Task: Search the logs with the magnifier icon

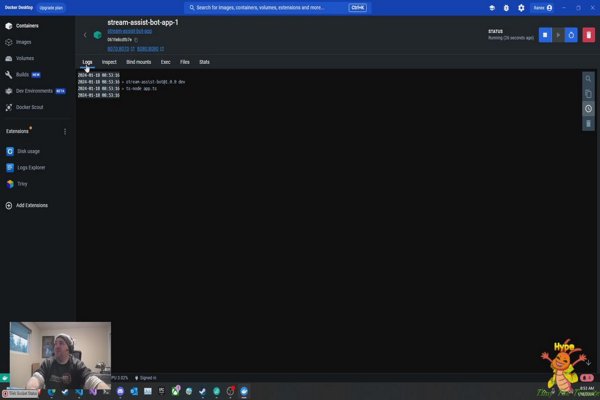Action: coord(588,79)
